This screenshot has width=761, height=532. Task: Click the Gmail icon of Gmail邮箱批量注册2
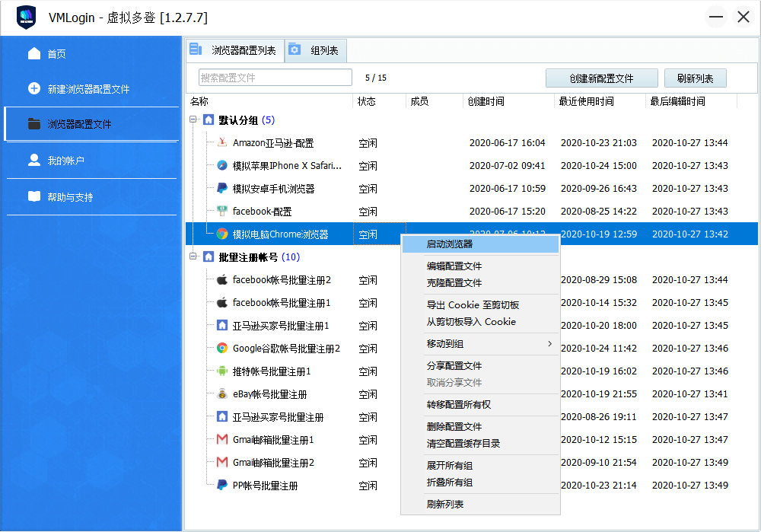click(222, 462)
